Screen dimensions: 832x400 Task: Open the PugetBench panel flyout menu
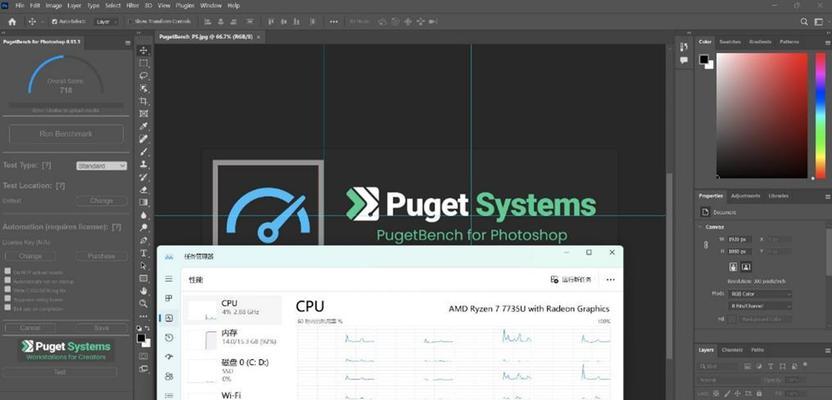click(x=127, y=42)
